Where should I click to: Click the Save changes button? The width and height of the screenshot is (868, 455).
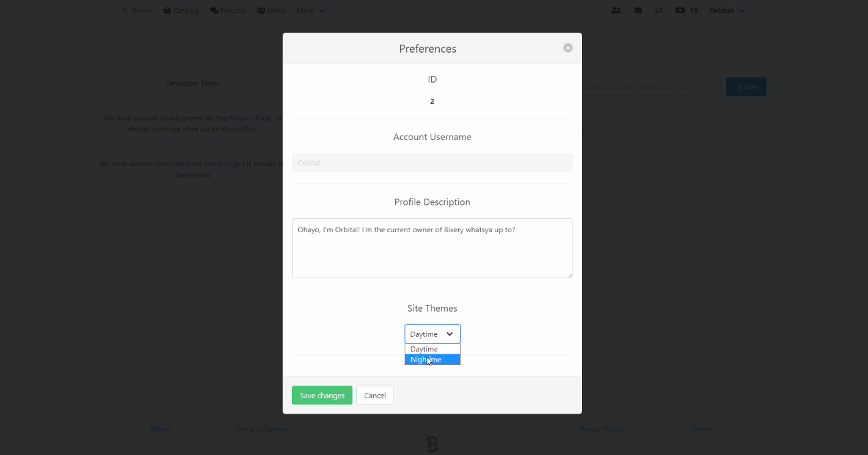point(322,396)
